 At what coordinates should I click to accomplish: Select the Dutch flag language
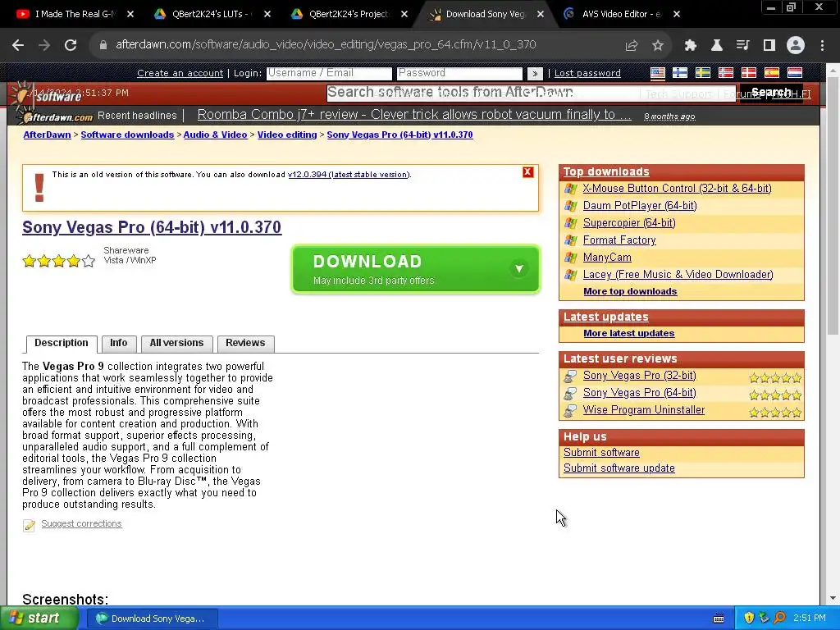(x=794, y=73)
